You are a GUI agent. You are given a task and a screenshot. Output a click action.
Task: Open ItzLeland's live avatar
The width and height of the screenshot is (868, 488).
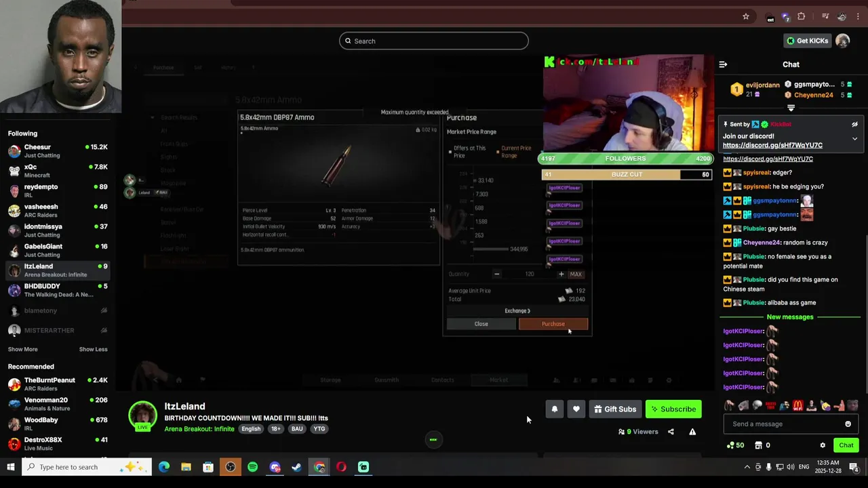(142, 415)
